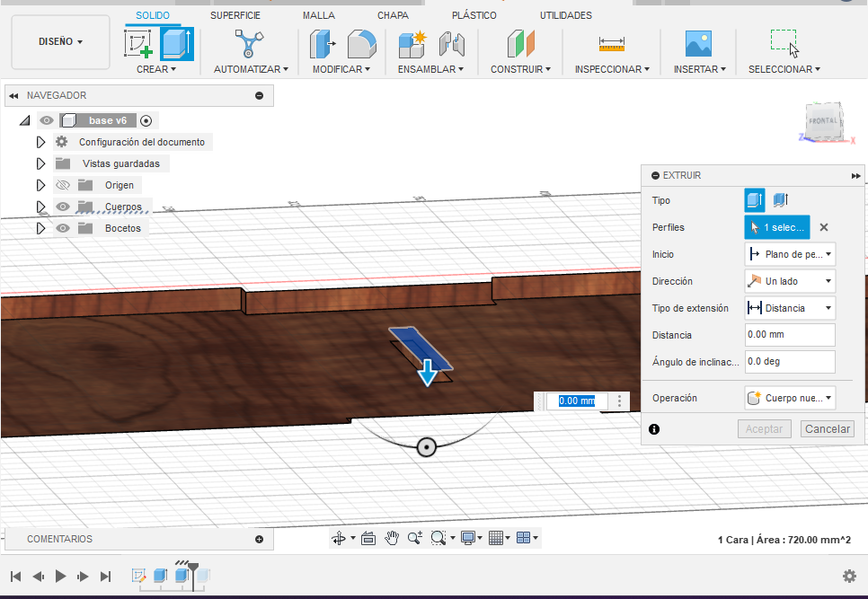Expand Configuración del documento node
This screenshot has height=599, width=868.
coord(40,142)
